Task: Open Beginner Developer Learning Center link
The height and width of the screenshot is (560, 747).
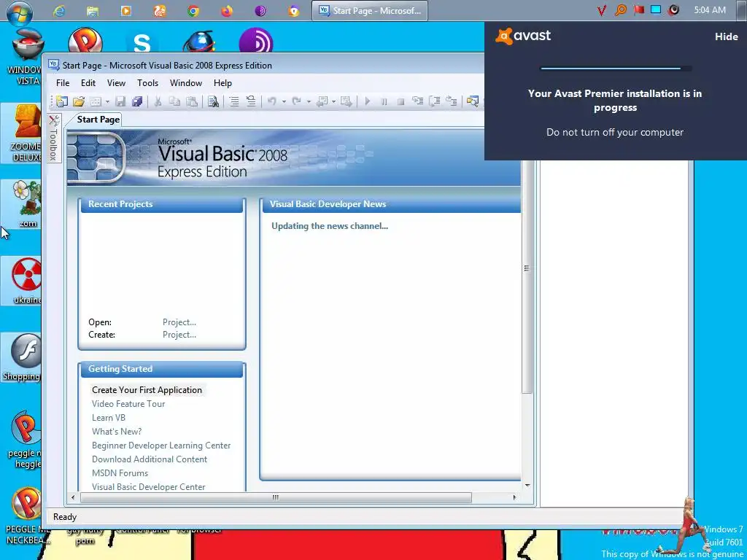Action: click(161, 446)
